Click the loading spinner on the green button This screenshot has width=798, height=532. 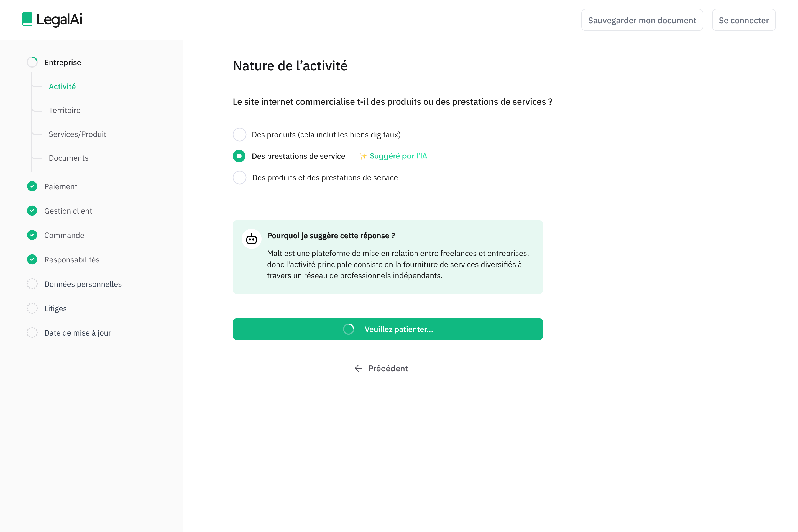coord(349,329)
